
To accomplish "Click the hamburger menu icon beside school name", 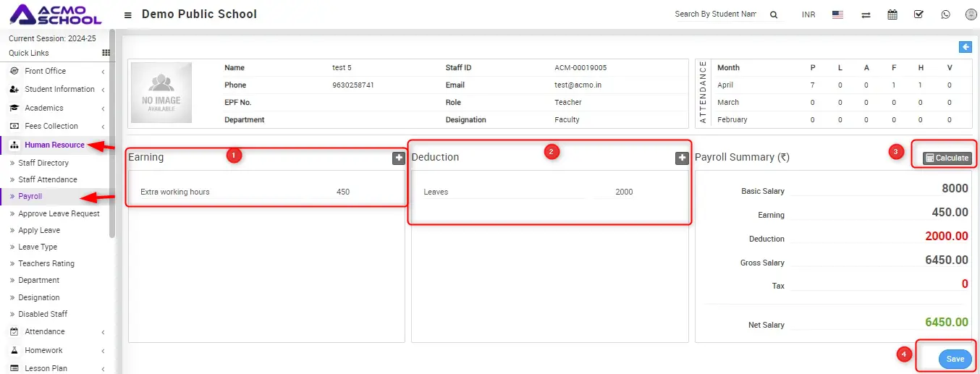I will point(128,14).
